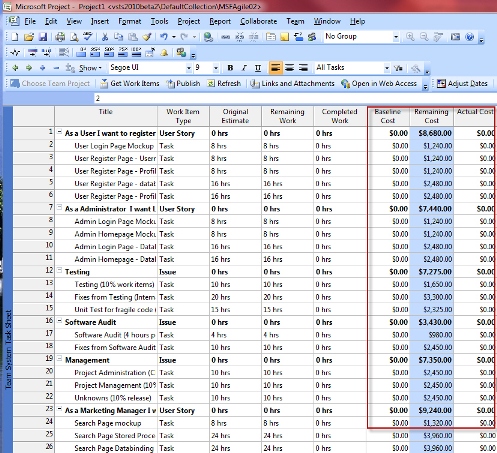Click the Print icon in toolbar
497x453 pixels.
60,37
